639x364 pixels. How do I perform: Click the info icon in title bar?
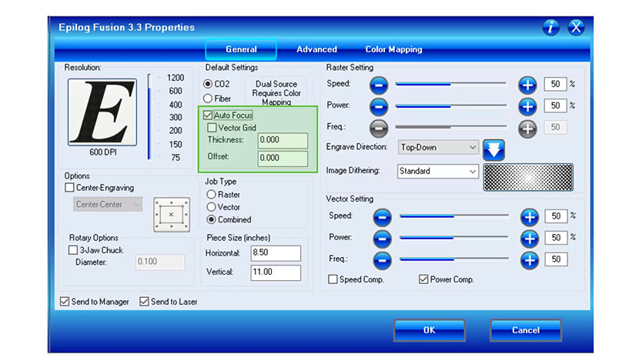coord(550,28)
